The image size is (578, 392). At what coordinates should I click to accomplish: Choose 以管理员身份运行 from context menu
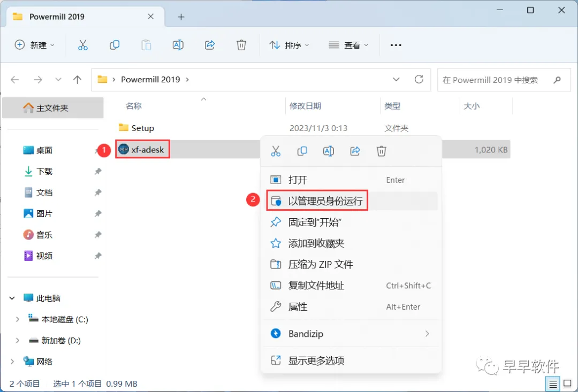(x=351, y=201)
